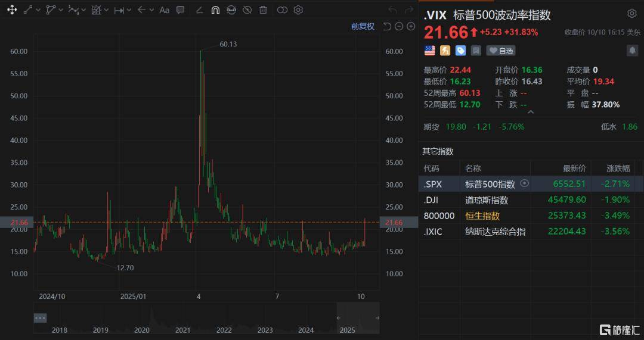Select the move/pan crosshair tool

(12, 10)
